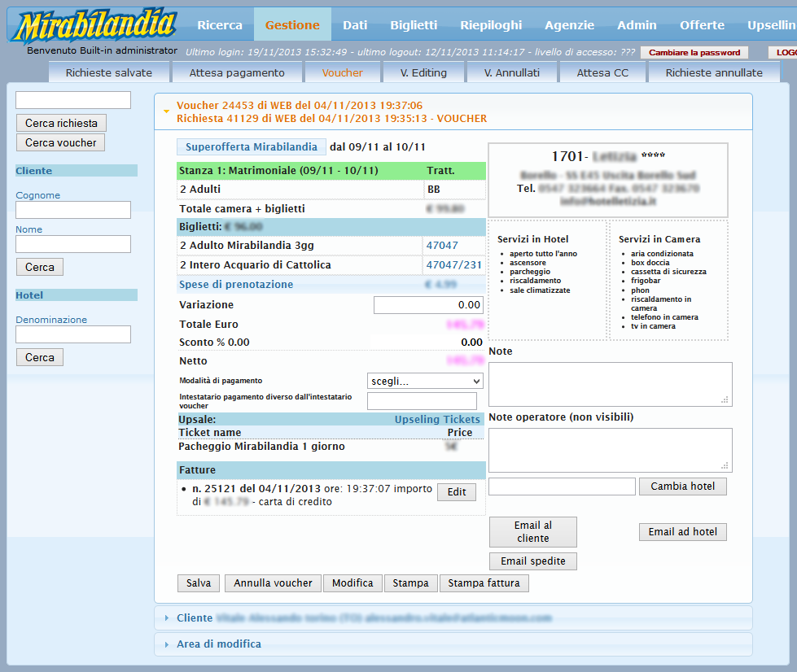Screen dimensions: 797x672
Task: Click the Pacheggio Mirabilandia 1 giorno row
Action: [x=331, y=447]
